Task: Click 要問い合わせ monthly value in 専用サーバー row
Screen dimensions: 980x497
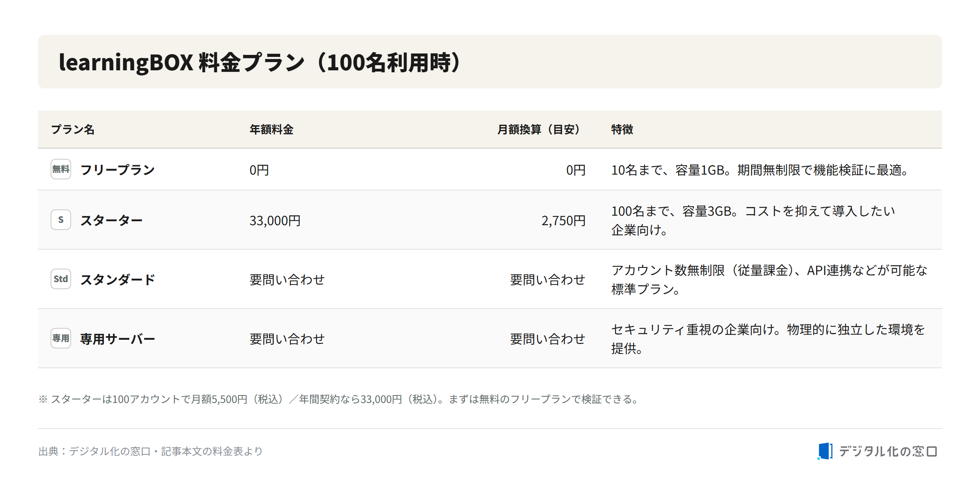Action: [x=548, y=339]
